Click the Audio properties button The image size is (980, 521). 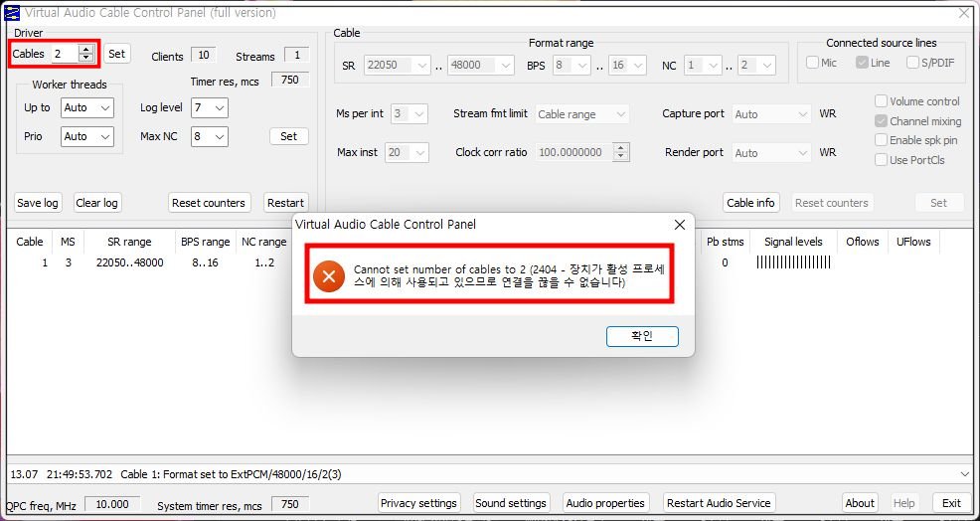605,503
